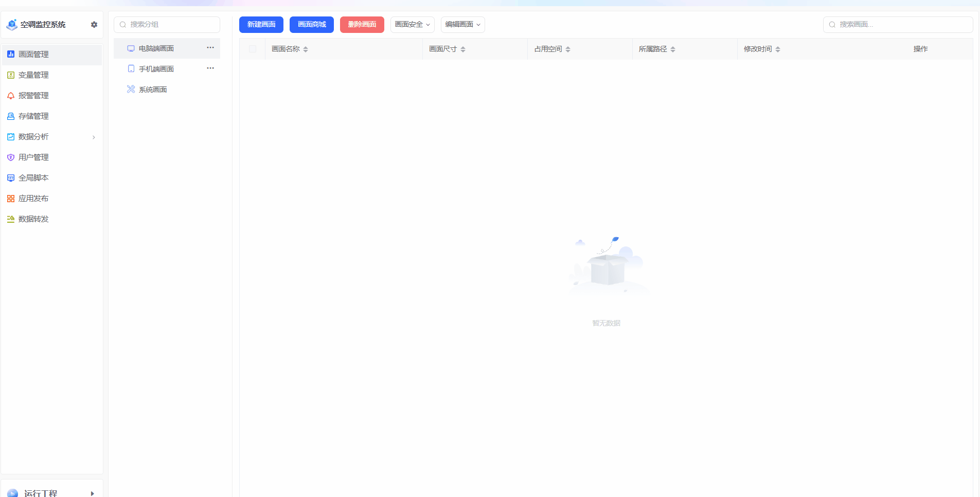Image resolution: width=980 pixels, height=497 pixels.
Task: Click the 应用发布 grid icon
Action: (11, 199)
